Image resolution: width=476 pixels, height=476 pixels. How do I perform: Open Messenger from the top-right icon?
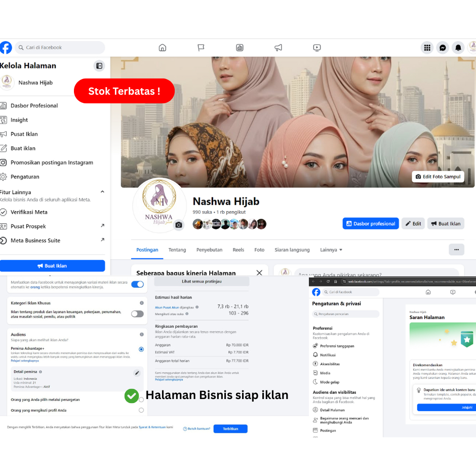click(443, 47)
